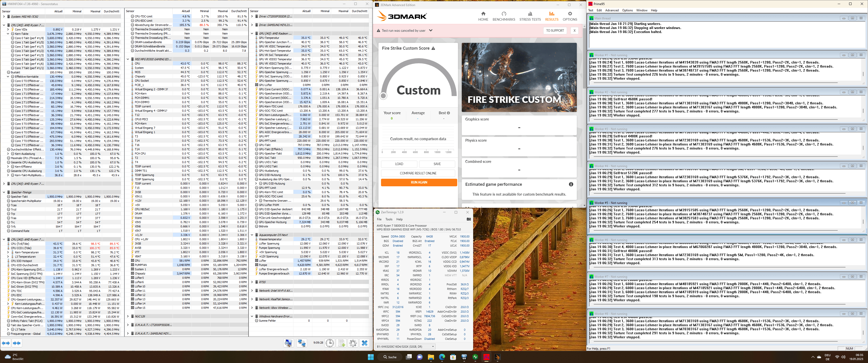This screenshot has height=363, width=868.
Task: Click HWiNFO expand-columns double arrow icon
Action: (6, 343)
